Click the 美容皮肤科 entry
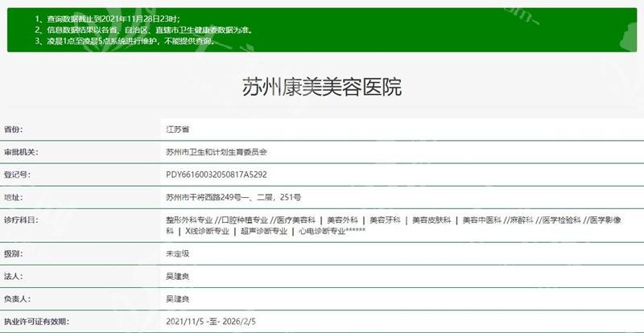 point(431,220)
